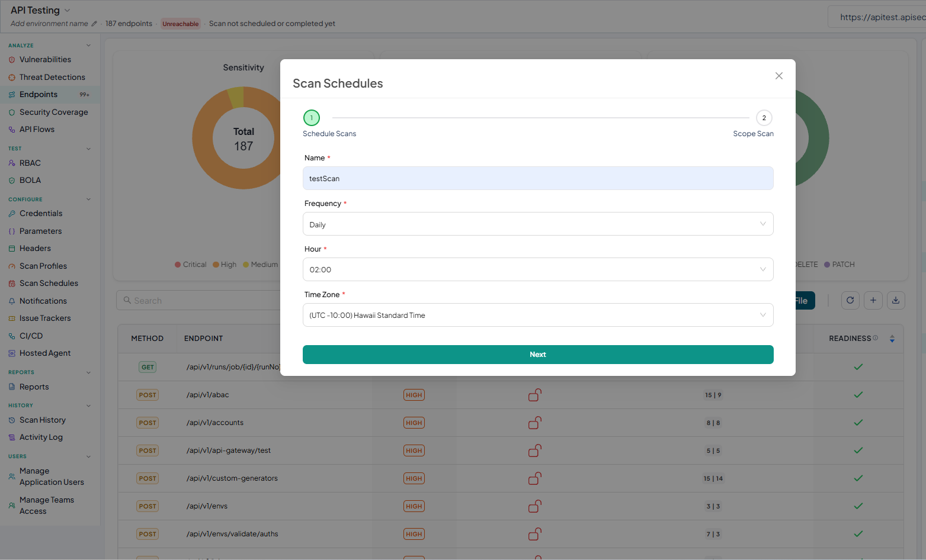926x560 pixels.
Task: Click the GET method badge
Action: (x=148, y=367)
